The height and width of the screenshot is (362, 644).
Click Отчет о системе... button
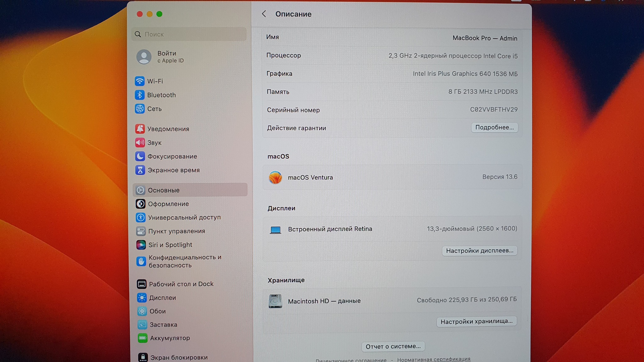pos(393,346)
